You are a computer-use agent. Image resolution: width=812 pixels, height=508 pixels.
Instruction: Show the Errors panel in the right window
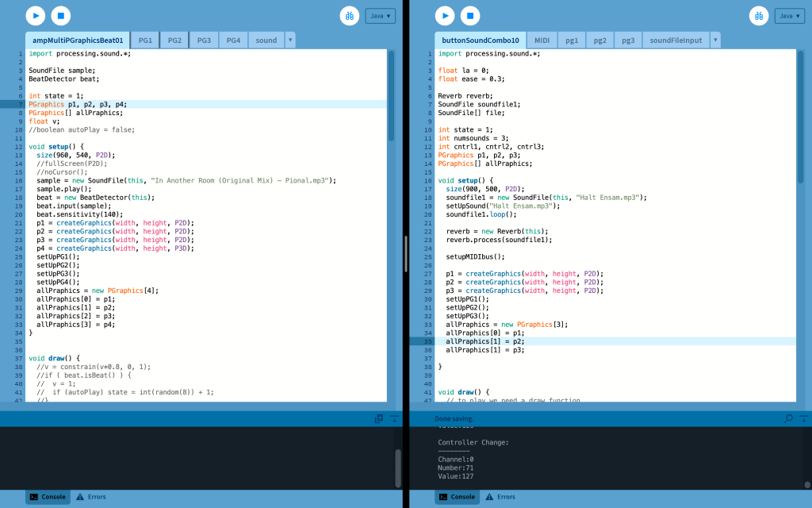500,497
